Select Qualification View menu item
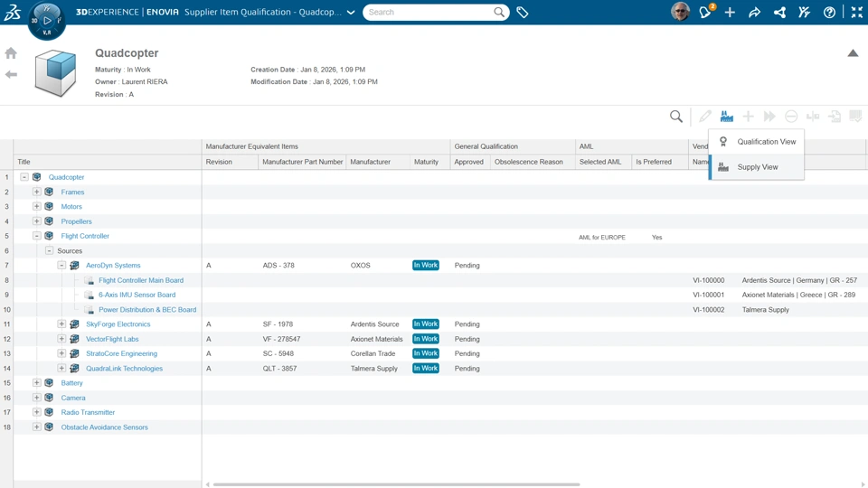Image resolution: width=868 pixels, height=488 pixels. click(756, 142)
